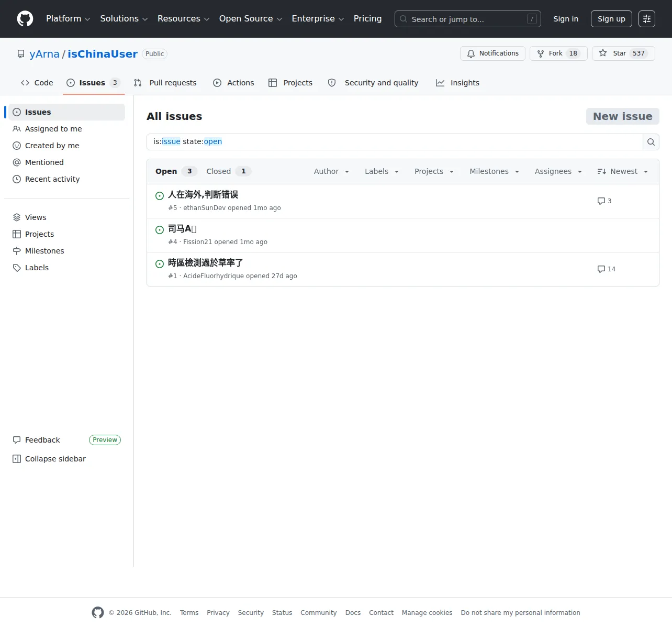This screenshot has width=672, height=628.
Task: Open the Author filter dropdown
Action: 331,171
